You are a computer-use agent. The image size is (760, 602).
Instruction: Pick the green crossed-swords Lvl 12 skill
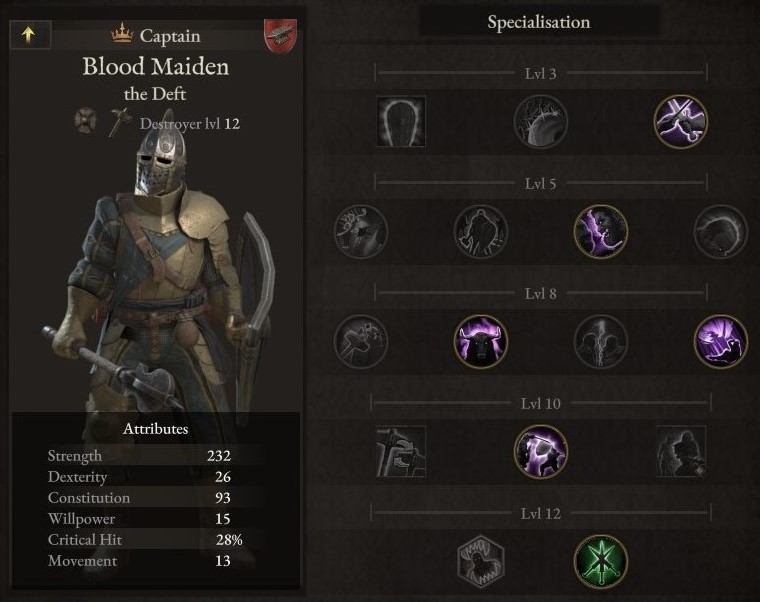click(601, 561)
